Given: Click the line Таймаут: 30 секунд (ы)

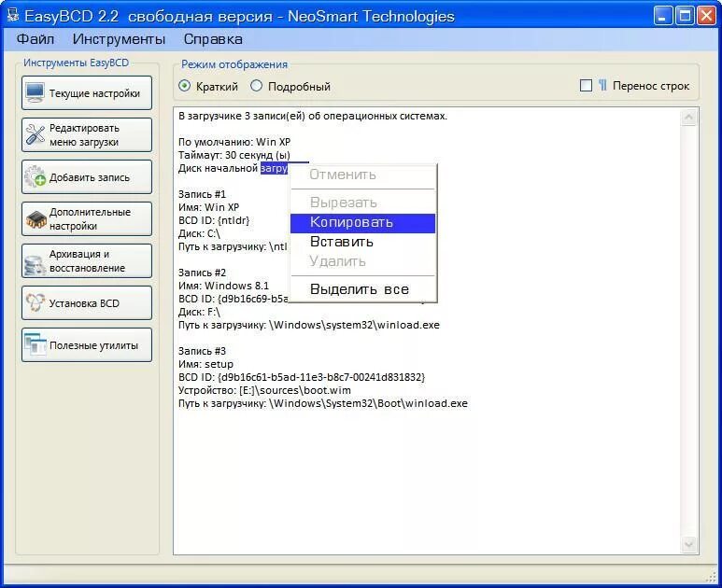Looking at the screenshot, I should [x=234, y=155].
